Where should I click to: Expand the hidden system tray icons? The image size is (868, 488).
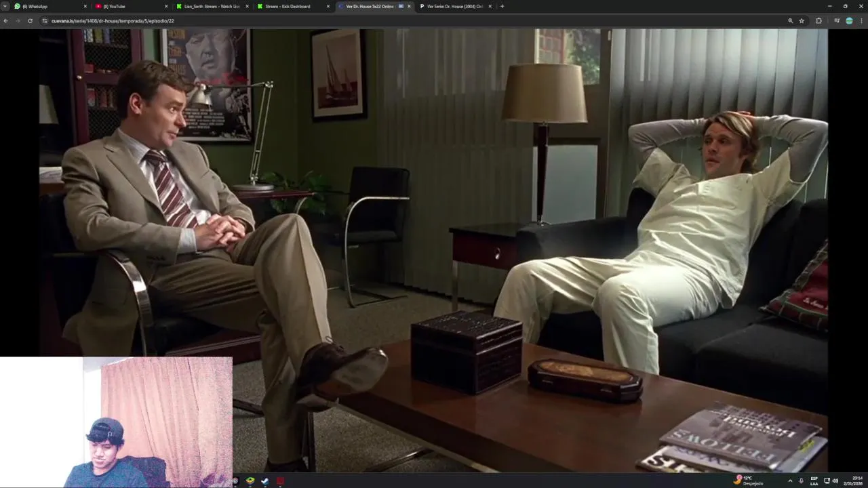click(x=790, y=481)
